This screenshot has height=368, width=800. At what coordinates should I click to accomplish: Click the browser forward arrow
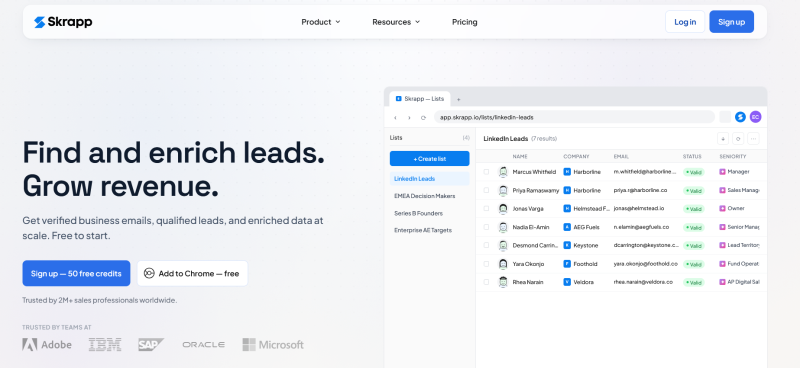pos(409,117)
